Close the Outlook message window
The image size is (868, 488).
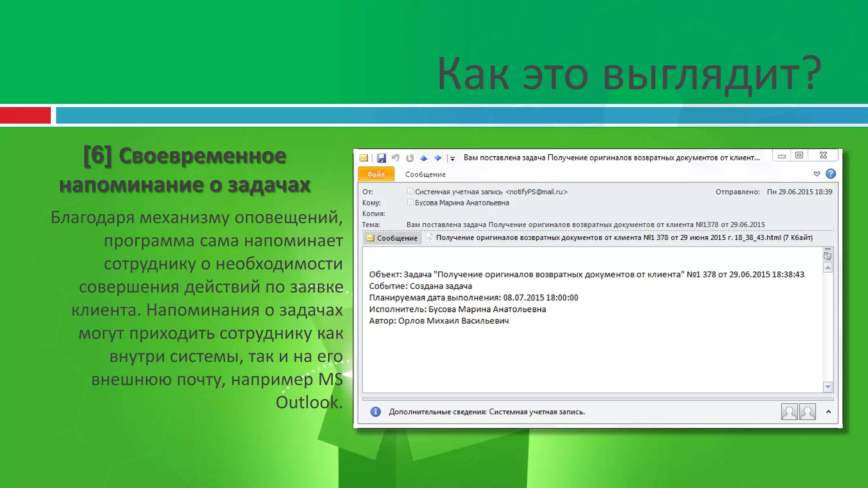point(823,155)
